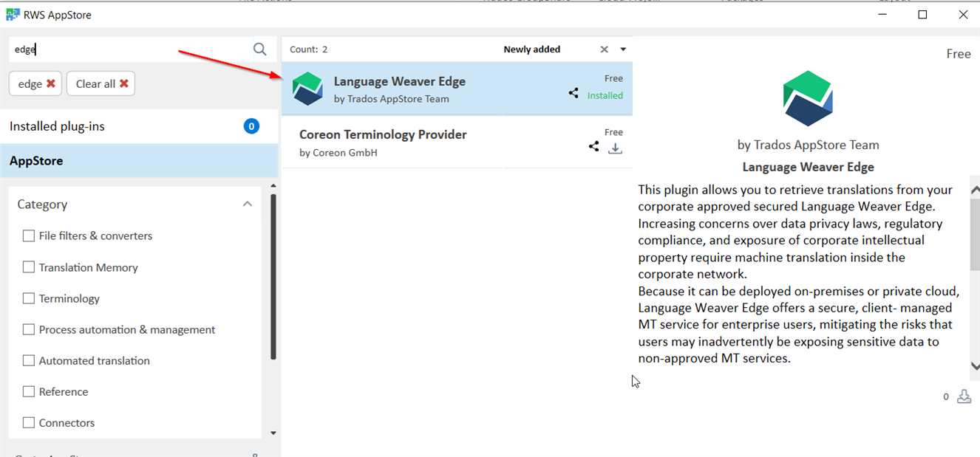Check Translation Memory category
Image resolution: width=980 pixels, height=457 pixels.
coord(29,267)
